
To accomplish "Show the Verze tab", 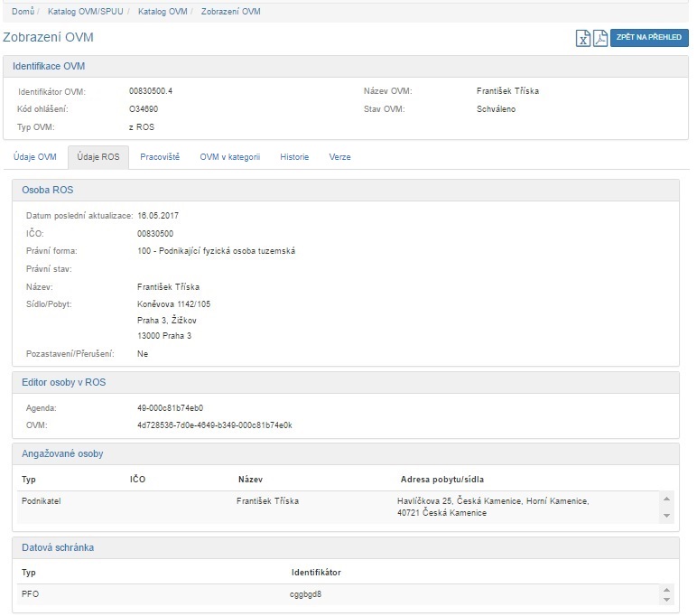I will pyautogui.click(x=339, y=157).
